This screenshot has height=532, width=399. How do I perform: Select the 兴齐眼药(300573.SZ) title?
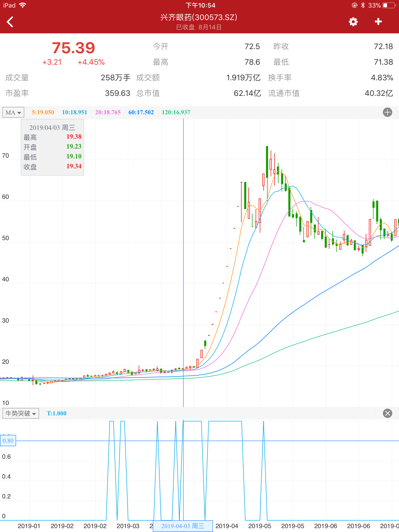coord(199,17)
